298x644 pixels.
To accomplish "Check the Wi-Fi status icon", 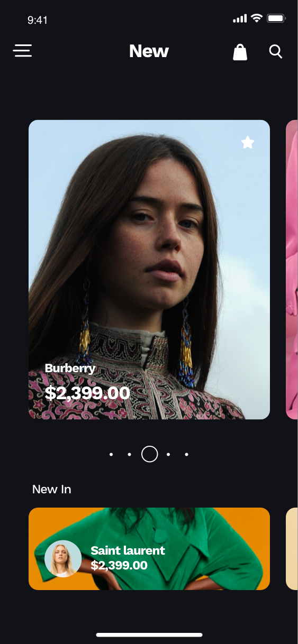I will click(257, 19).
